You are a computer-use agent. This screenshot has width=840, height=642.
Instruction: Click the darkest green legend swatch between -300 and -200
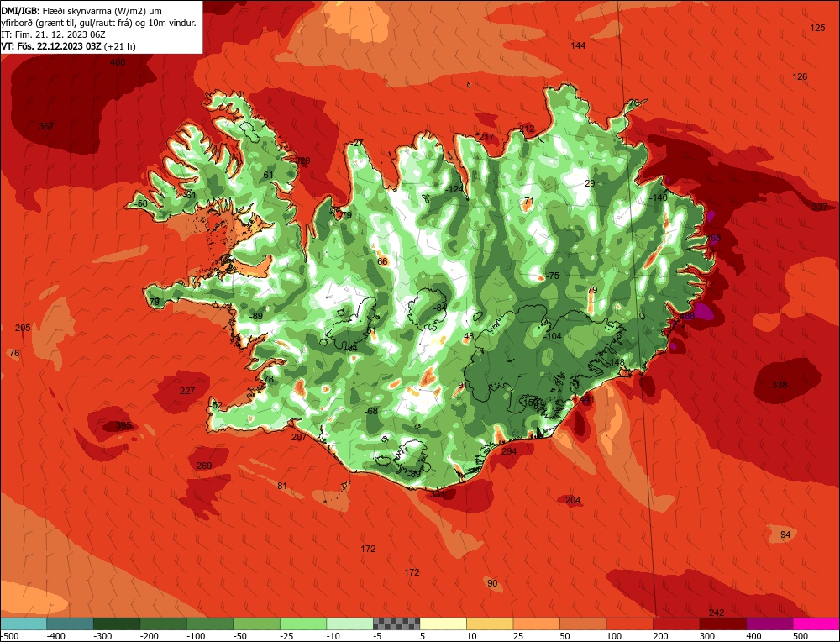(117, 624)
